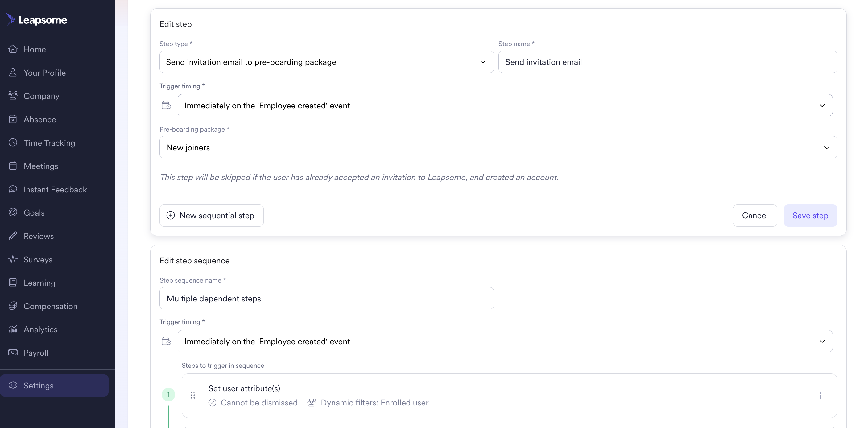Click the Cannot be dismissed check icon
Screen dimensions: 868x428
pos(212,402)
